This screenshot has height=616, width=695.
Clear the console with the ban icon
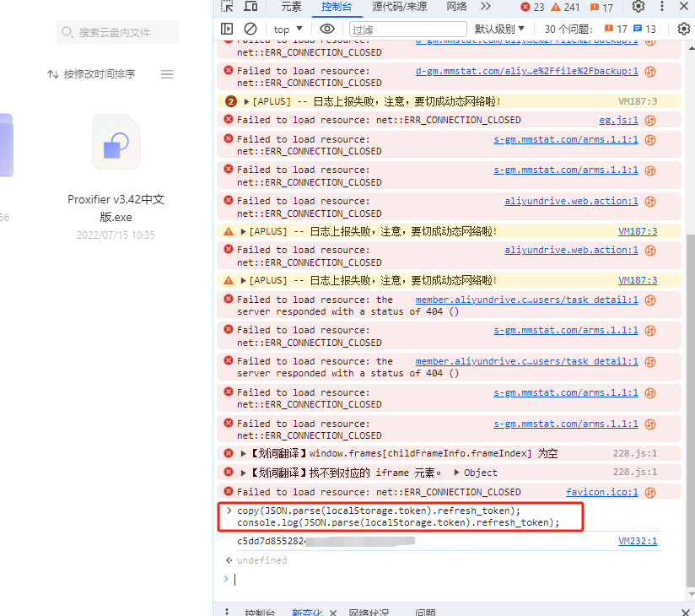point(251,29)
